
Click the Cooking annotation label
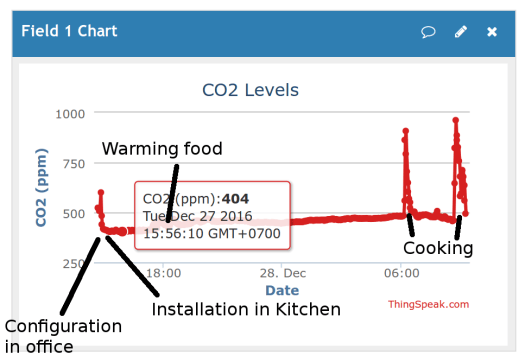coord(438,248)
